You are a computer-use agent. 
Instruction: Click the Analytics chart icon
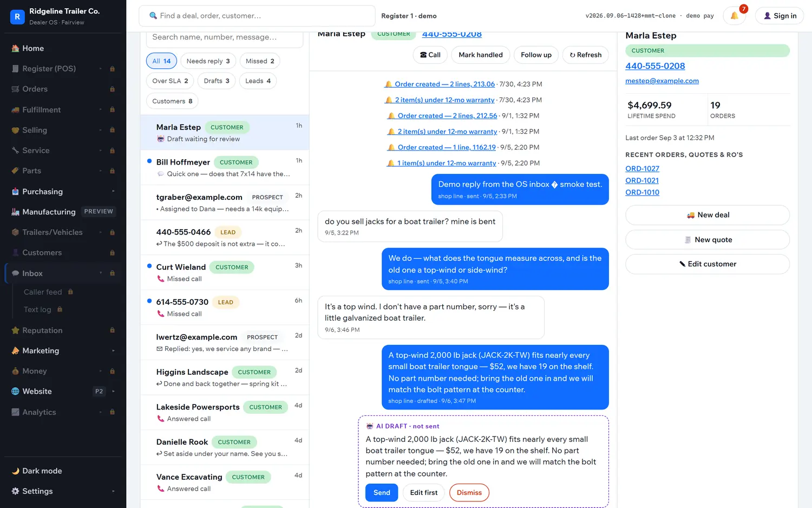click(x=15, y=412)
